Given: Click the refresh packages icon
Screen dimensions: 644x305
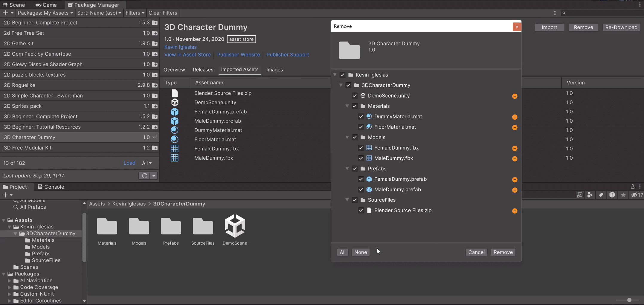Looking at the screenshot, I should coord(145,176).
